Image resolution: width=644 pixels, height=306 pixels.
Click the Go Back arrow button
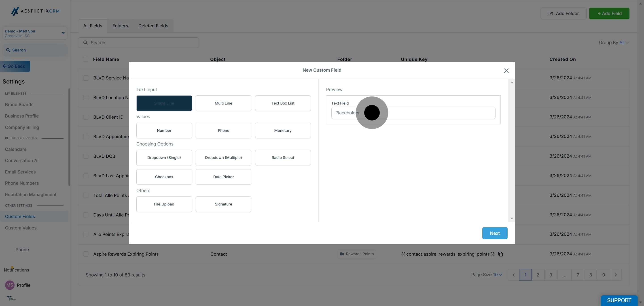(15, 66)
